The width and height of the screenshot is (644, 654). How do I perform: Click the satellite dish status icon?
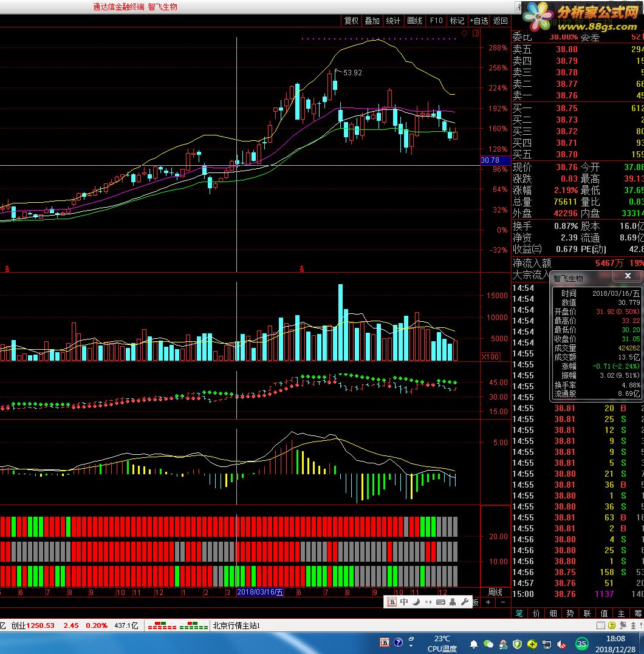[x=623, y=625]
